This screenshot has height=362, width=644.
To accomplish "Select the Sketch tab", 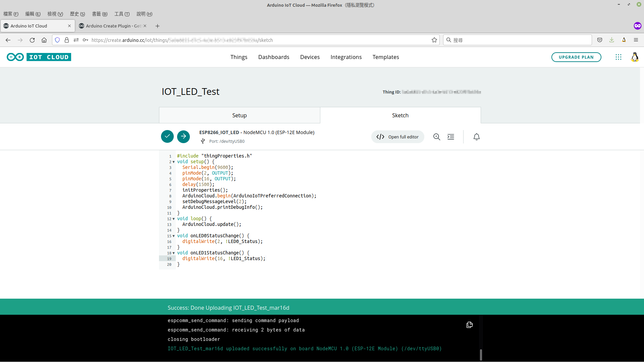I will [x=400, y=115].
